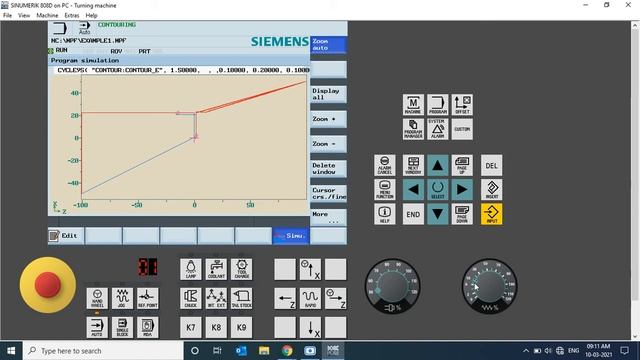The width and height of the screenshot is (640, 360).
Task: Toggle SINGLE BLOCK mode
Action: [122, 327]
